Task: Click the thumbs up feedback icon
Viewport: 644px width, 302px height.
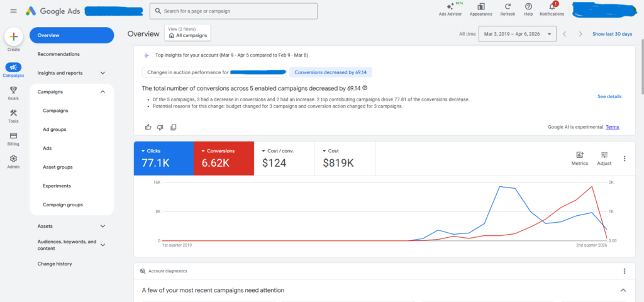Action: tap(148, 127)
